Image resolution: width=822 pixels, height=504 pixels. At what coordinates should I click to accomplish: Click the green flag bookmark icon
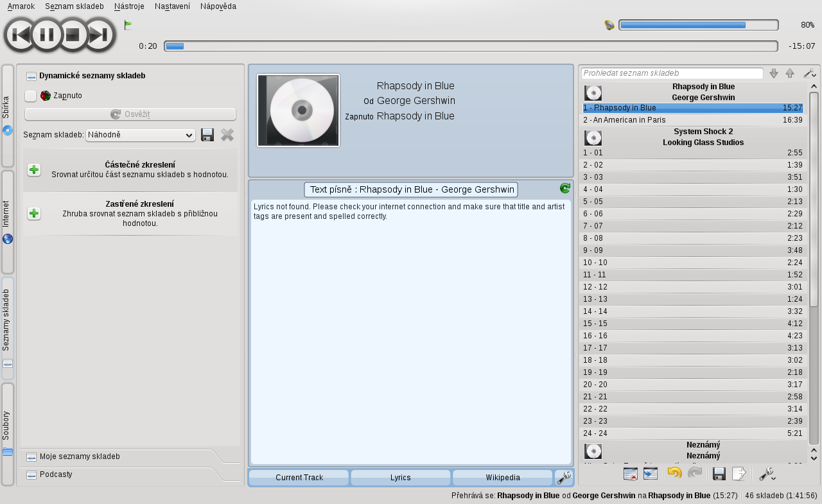point(128,26)
